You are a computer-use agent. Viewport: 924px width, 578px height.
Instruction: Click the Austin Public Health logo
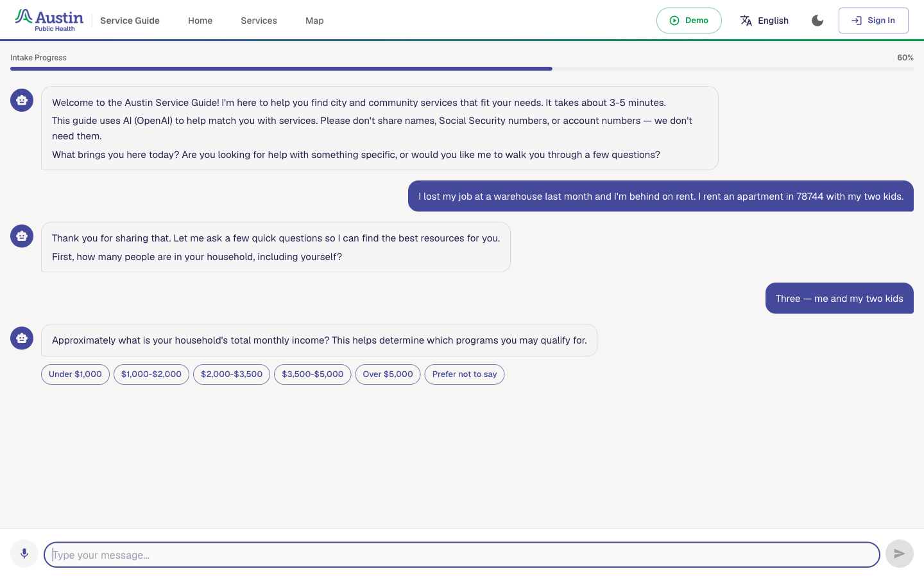coord(49,20)
